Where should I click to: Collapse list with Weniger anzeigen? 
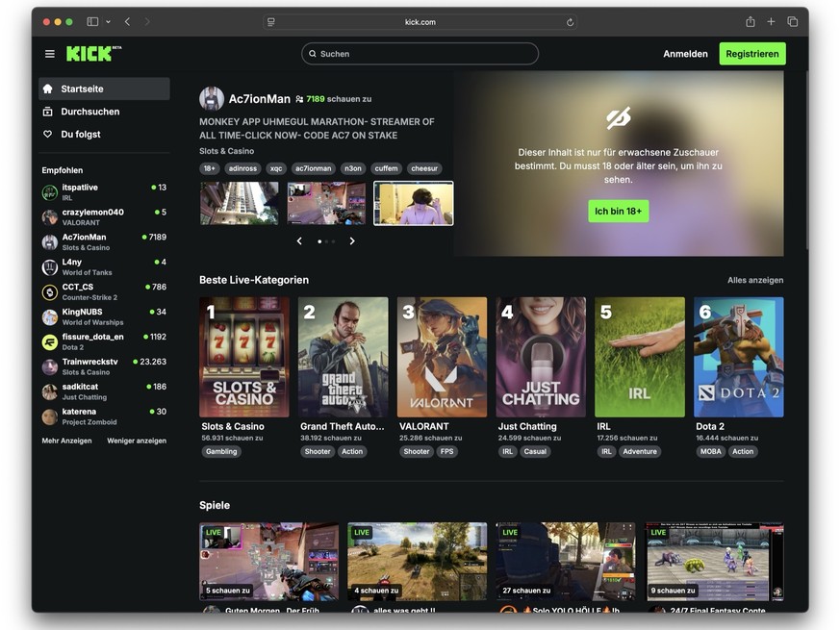coord(137,441)
